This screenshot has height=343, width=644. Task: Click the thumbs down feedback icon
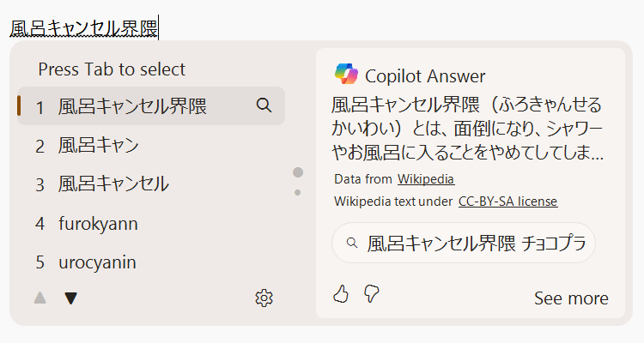click(x=371, y=295)
